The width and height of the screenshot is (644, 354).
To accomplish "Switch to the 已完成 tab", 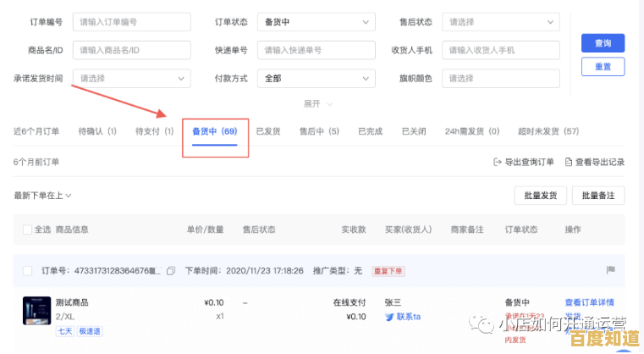I will point(370,131).
